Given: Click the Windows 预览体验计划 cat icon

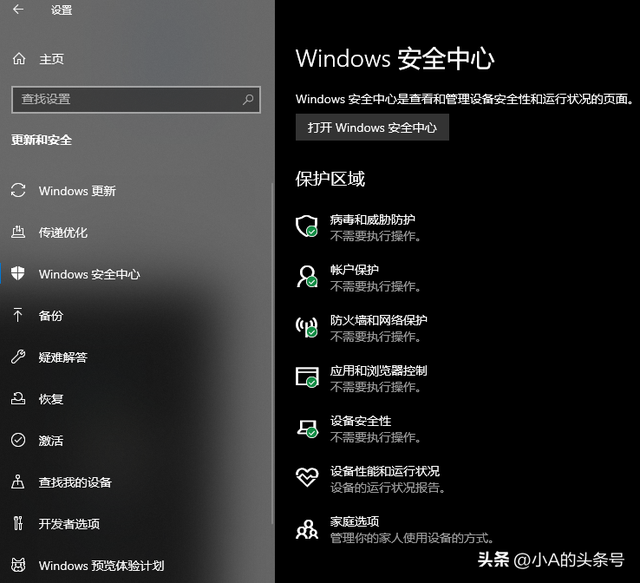Looking at the screenshot, I should [18, 565].
